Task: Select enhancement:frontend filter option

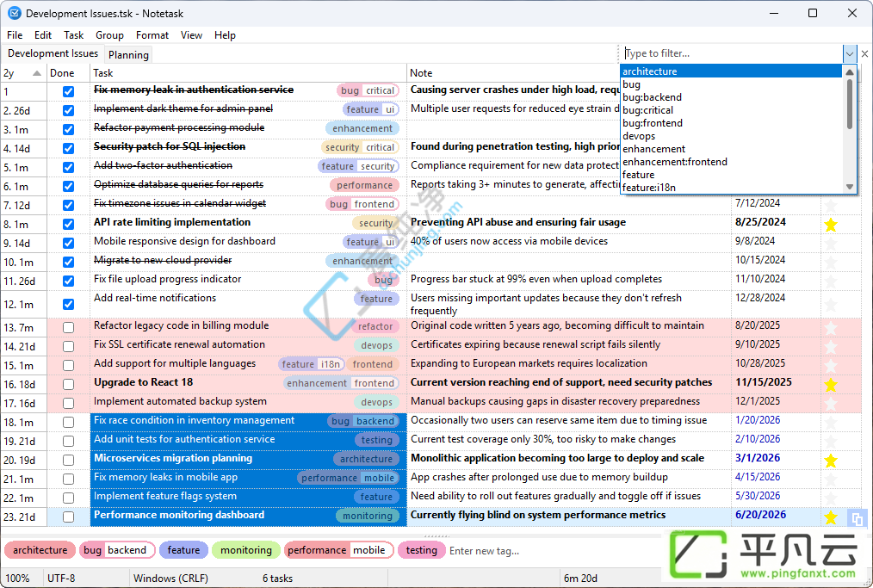Action: point(731,162)
